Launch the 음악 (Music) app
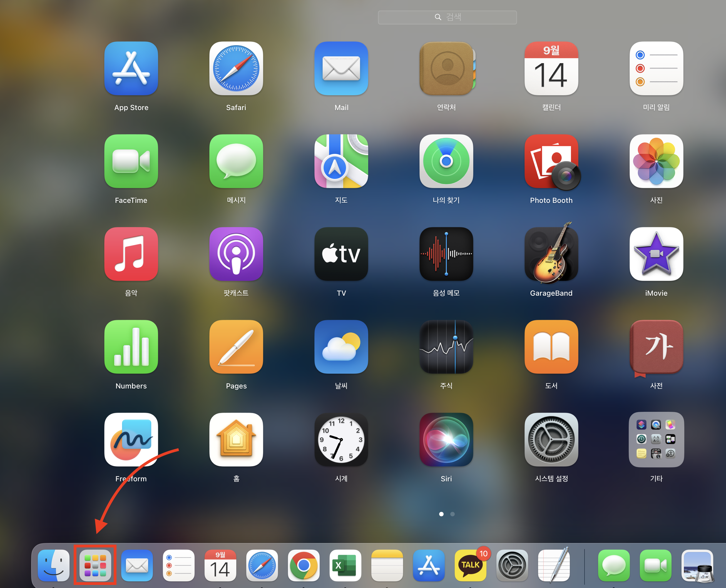 click(131, 254)
